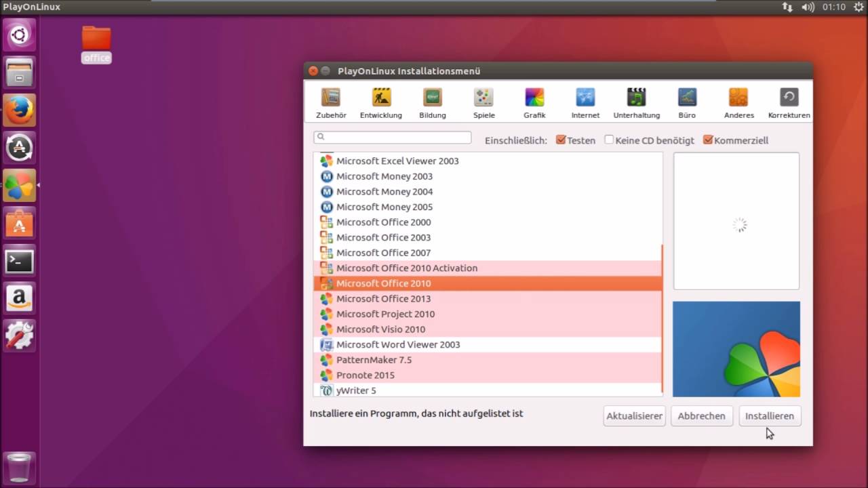Viewport: 868px width, 488px height.
Task: Click inside the search field
Action: [x=392, y=137]
